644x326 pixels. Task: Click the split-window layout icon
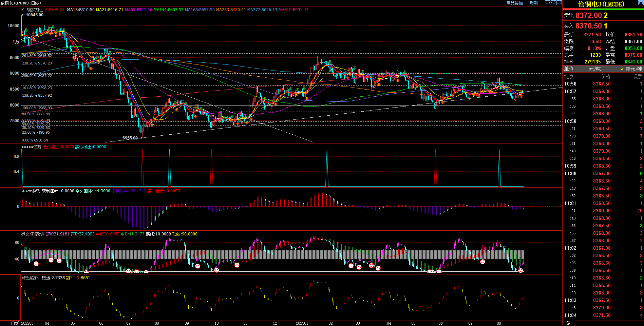tap(559, 3)
